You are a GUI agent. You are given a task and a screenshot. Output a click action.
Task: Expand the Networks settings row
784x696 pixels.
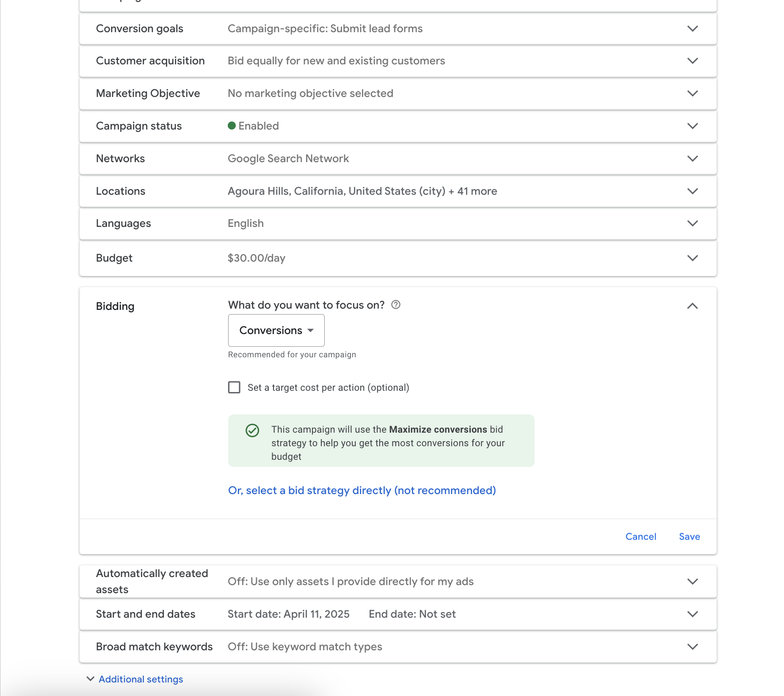[692, 158]
